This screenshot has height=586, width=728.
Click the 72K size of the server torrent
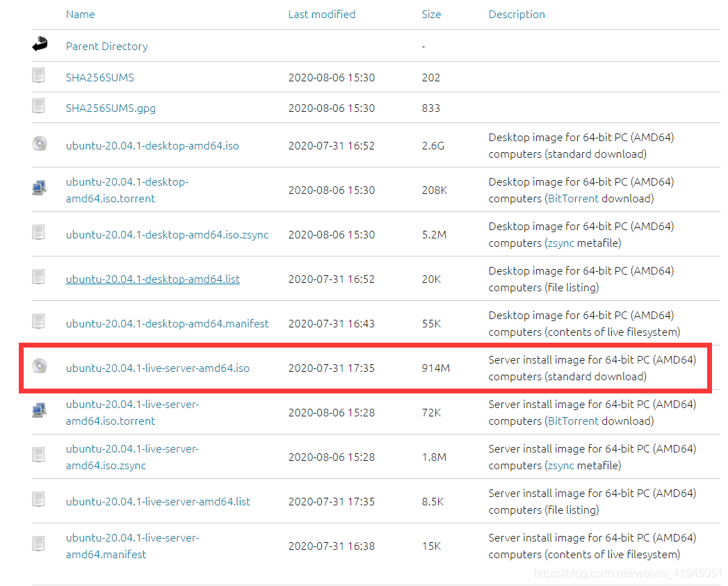coord(431,413)
